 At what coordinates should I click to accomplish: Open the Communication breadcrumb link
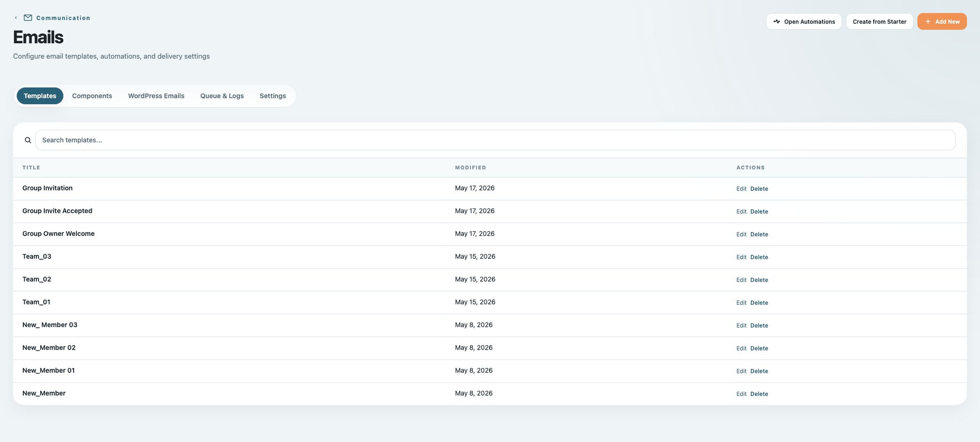coord(63,18)
